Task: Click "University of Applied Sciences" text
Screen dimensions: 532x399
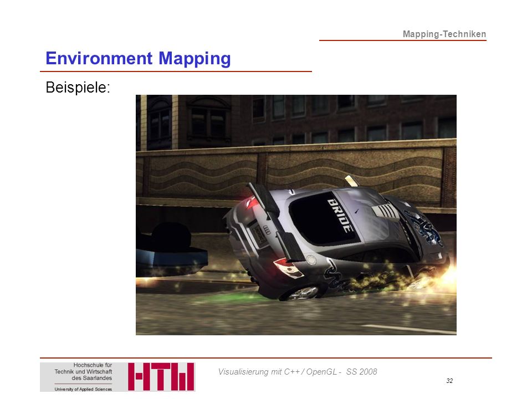Action: click(x=83, y=389)
